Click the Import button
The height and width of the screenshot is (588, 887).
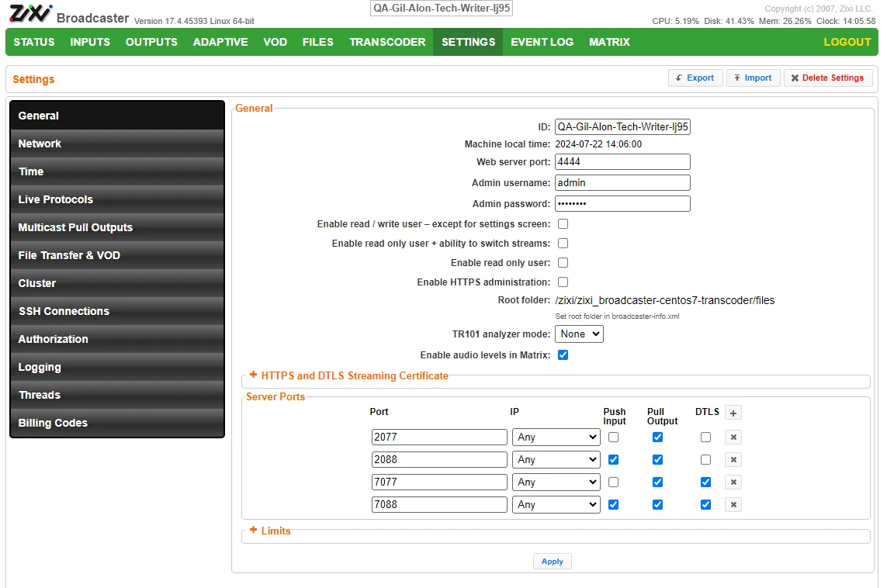(x=754, y=78)
